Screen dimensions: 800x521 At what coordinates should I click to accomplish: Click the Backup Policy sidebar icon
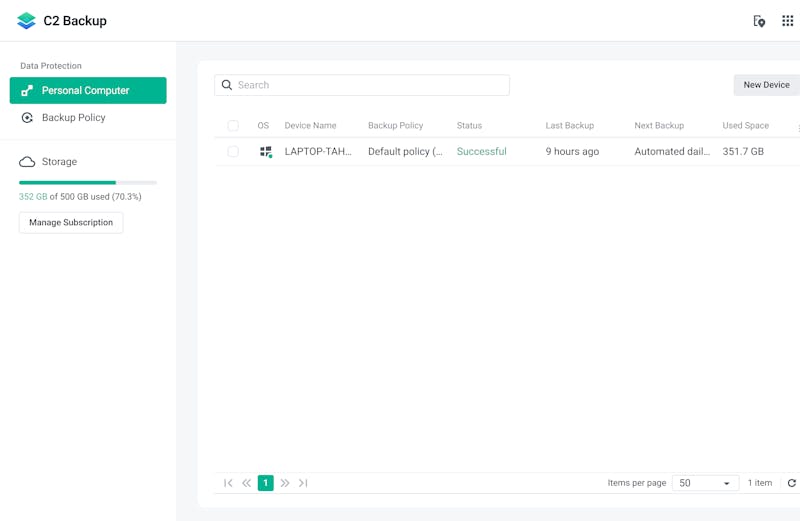[27, 118]
